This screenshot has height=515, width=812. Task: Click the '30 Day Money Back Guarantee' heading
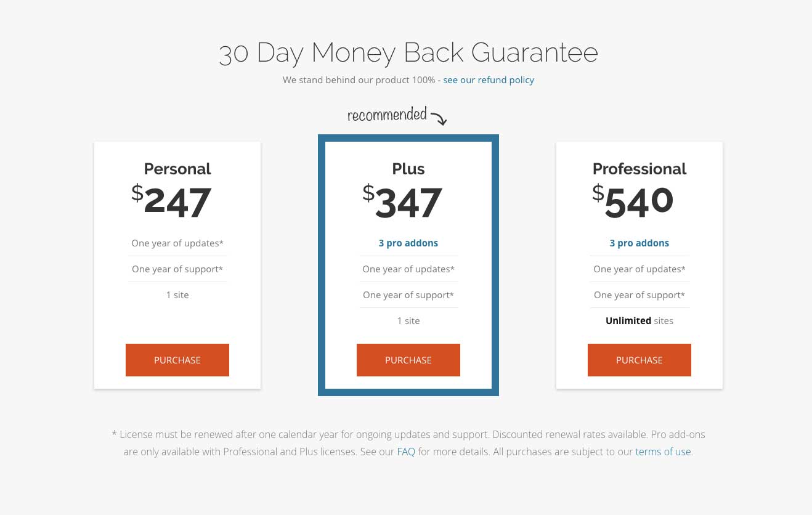(408, 53)
